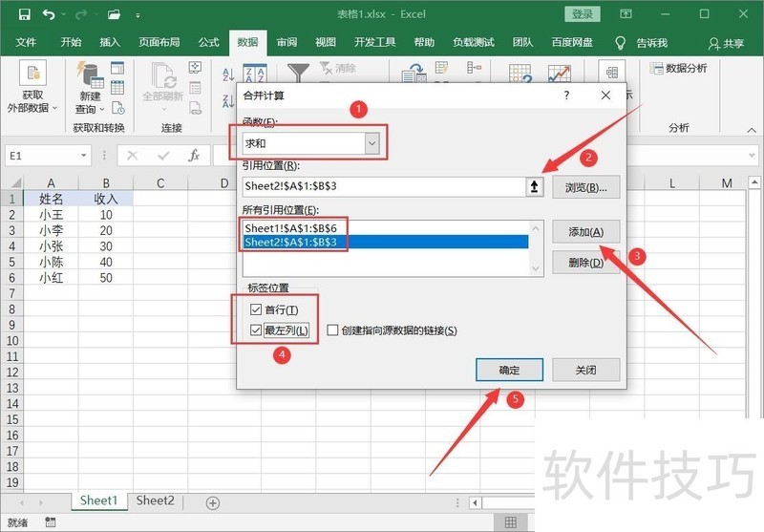Click the Tell Me (告诉我) lightbulb
Image resolution: width=764 pixels, height=532 pixels.
coord(620,43)
